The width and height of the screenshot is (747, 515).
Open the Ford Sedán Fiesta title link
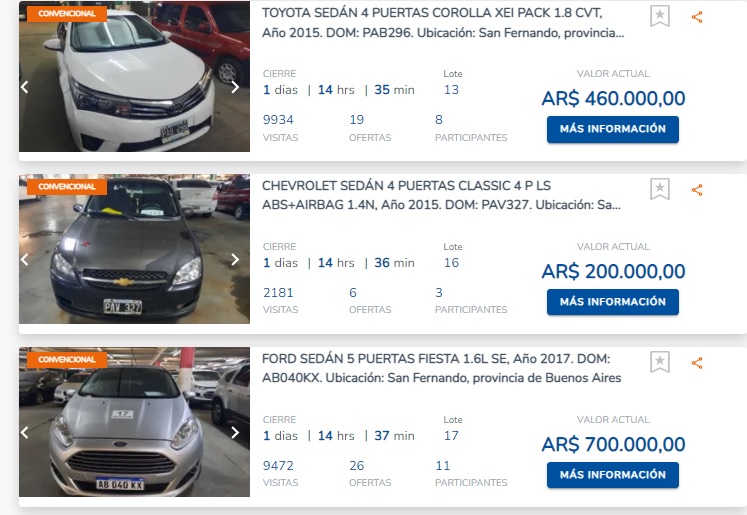point(441,368)
